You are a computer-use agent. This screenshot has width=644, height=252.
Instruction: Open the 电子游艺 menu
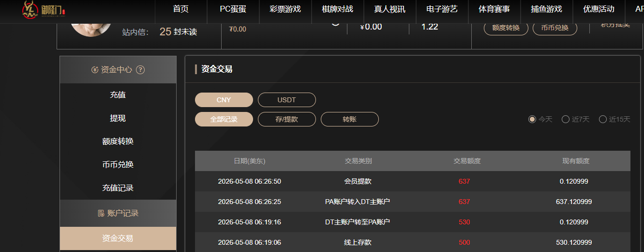tap(442, 9)
